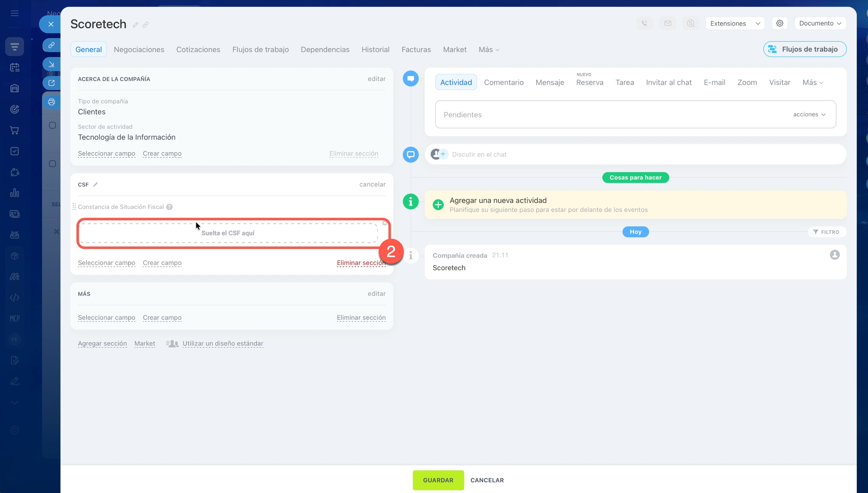The image size is (868, 493).
Task: Expand the acciones dropdown in Pendientes
Action: pyautogui.click(x=809, y=114)
